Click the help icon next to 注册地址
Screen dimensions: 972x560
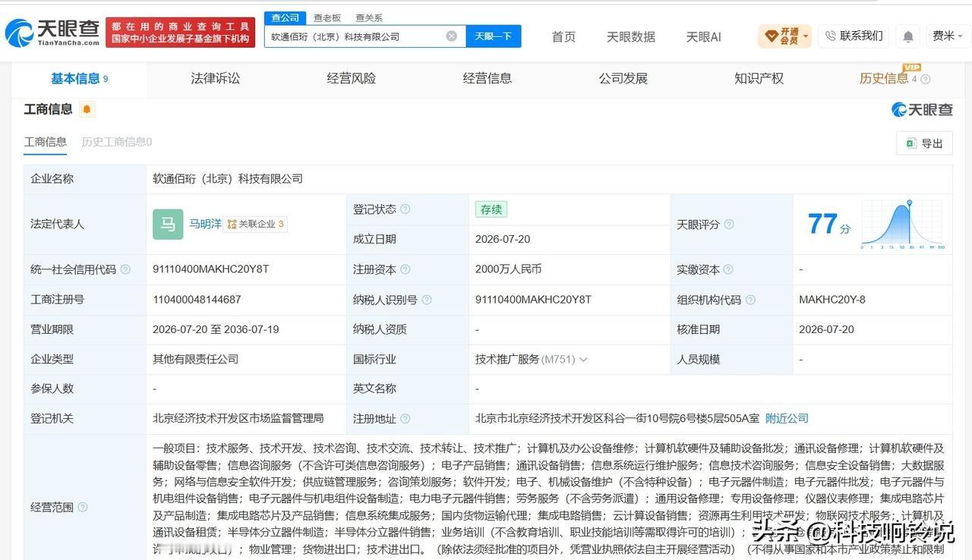point(406,419)
